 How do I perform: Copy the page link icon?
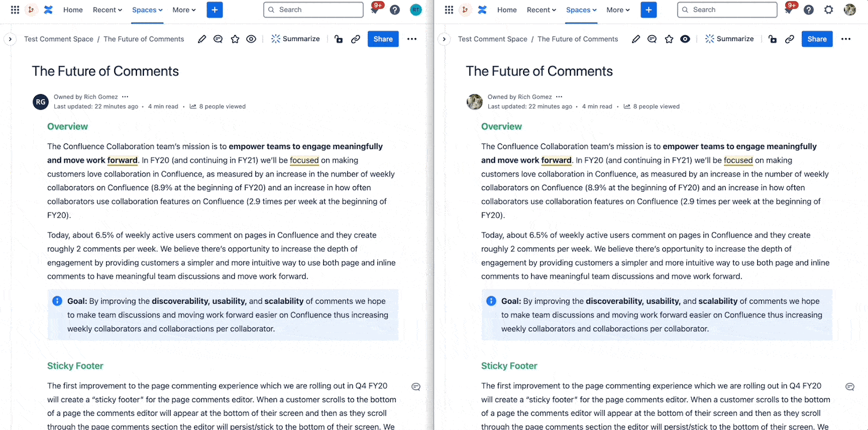pos(356,39)
